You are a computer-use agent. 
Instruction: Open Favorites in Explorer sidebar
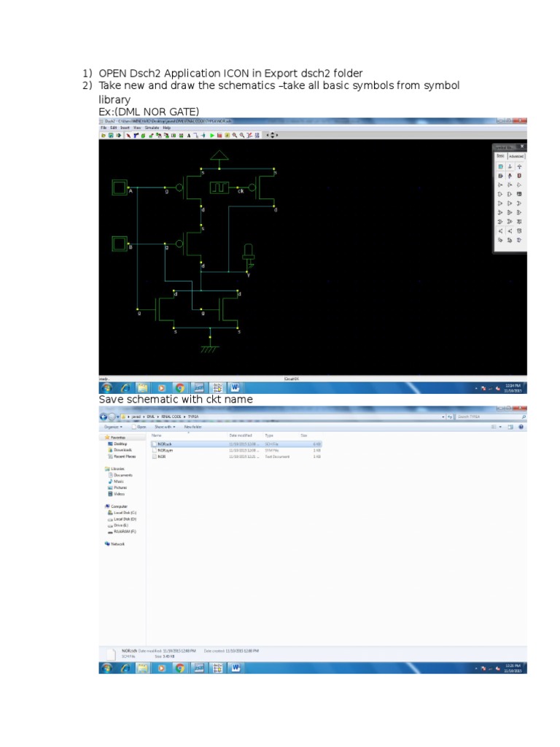tap(114, 438)
